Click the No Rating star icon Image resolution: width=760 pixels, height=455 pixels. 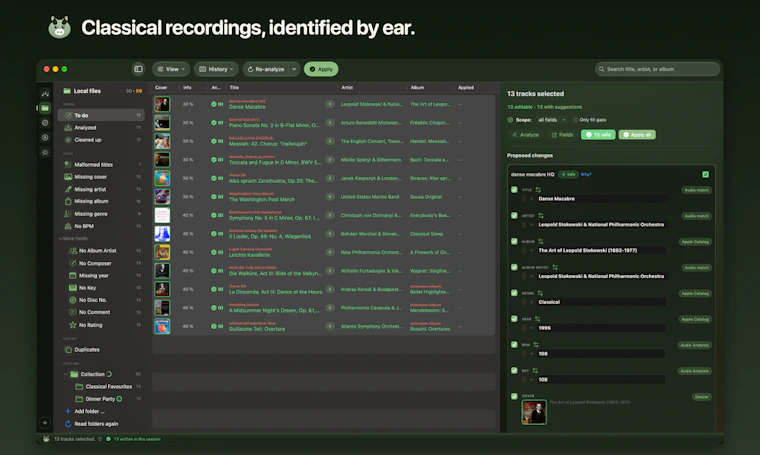point(73,325)
